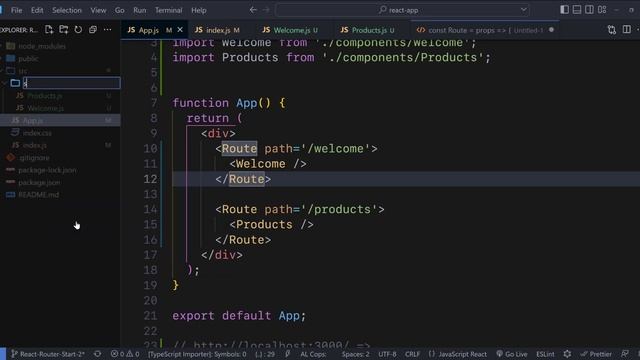Open the Terminal menu
The image size is (640, 360).
point(169,10)
